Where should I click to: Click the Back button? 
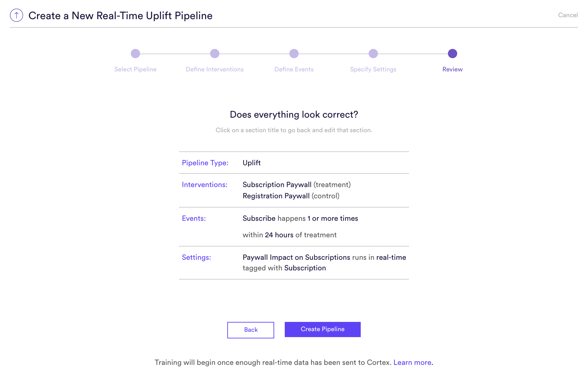251,330
